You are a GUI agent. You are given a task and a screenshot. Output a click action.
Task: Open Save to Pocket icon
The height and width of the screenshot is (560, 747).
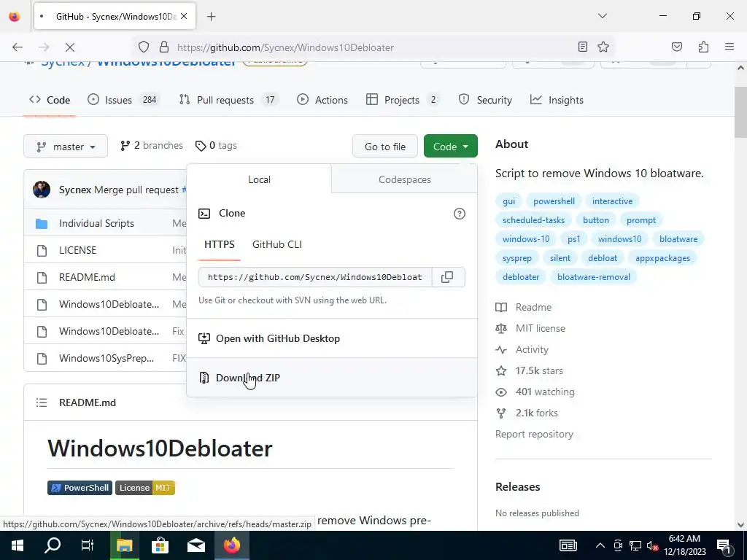[x=676, y=47]
